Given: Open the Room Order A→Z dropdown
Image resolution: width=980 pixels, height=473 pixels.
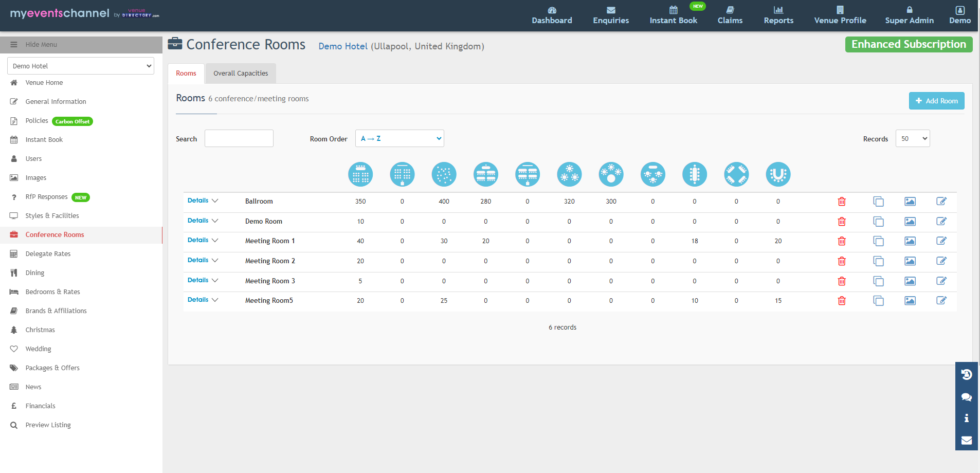Looking at the screenshot, I should [400, 138].
